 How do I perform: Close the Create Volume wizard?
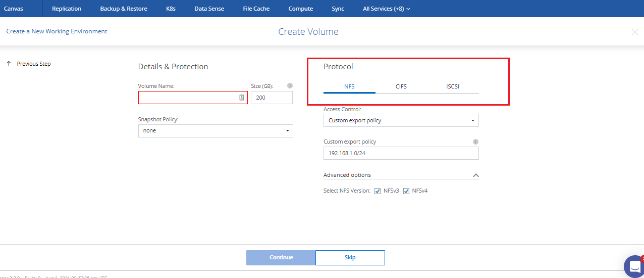[x=635, y=32]
